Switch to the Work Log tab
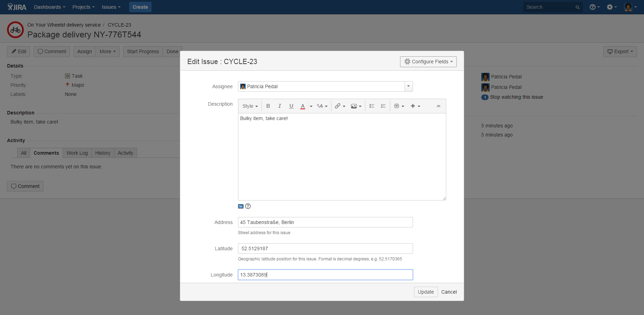Screen dimensions: 644x315 coord(77,153)
